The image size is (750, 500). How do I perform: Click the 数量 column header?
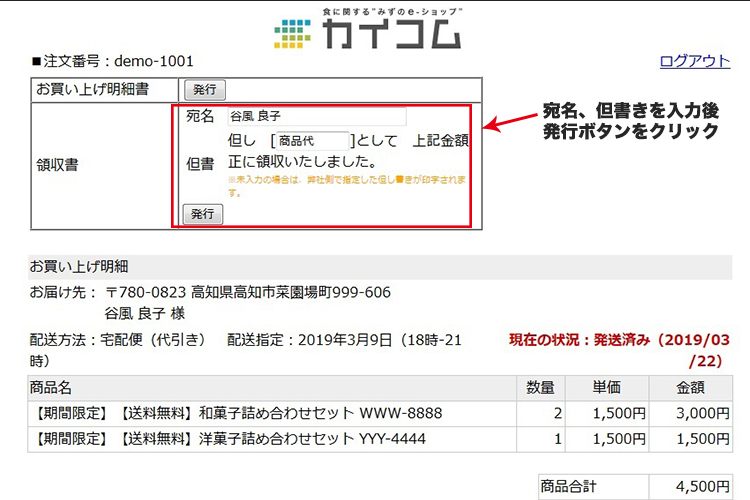tap(541, 388)
